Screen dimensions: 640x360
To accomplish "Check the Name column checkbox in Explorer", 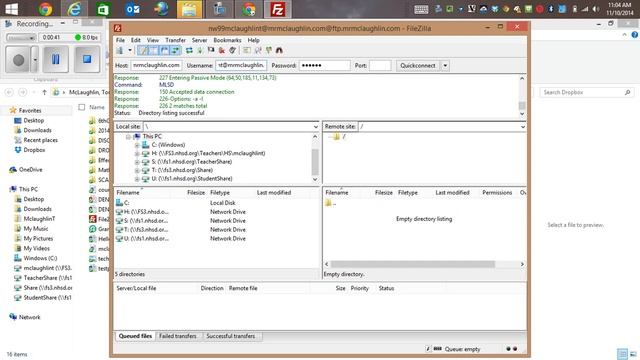I will pyautogui.click(x=82, y=107).
